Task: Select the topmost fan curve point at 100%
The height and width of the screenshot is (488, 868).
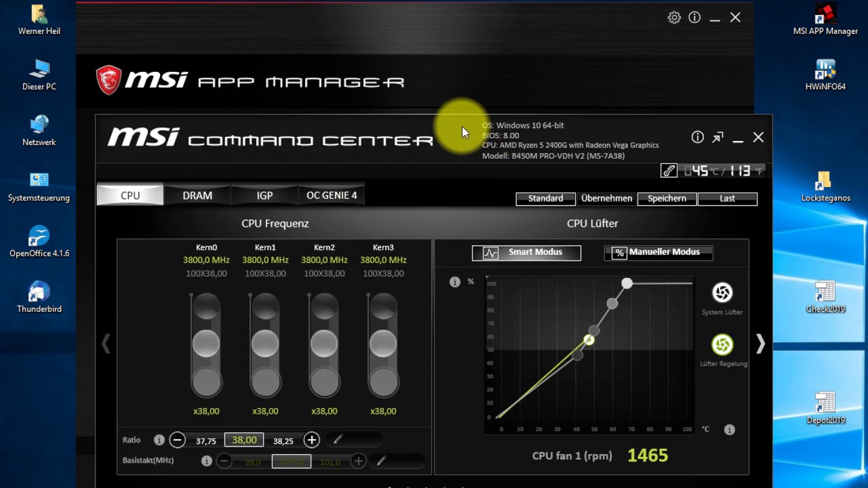Action: point(627,283)
